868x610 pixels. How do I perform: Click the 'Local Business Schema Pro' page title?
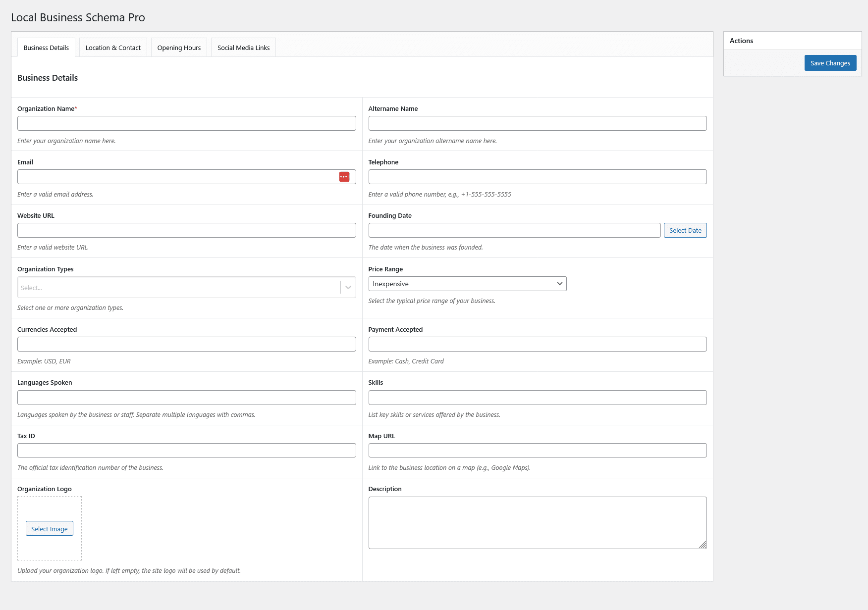pyautogui.click(x=78, y=17)
